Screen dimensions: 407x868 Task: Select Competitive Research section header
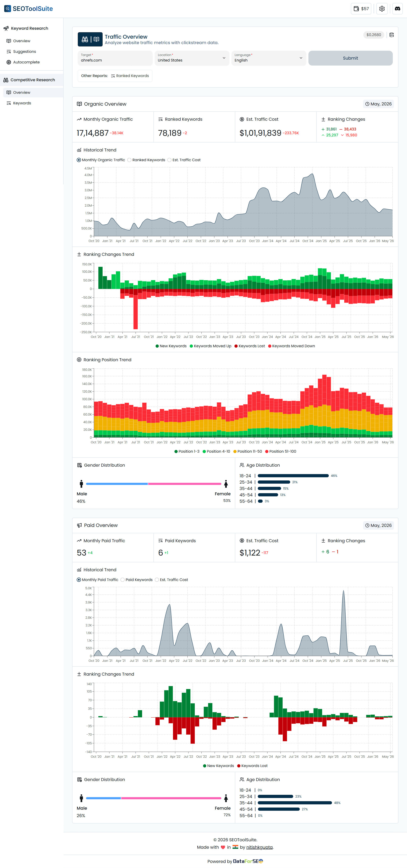pos(32,80)
